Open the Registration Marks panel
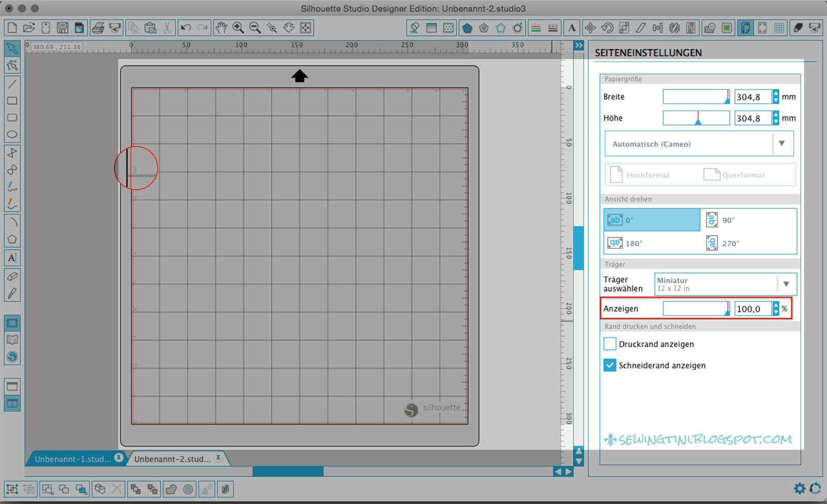Image resolution: width=827 pixels, height=504 pixels. pos(762,28)
